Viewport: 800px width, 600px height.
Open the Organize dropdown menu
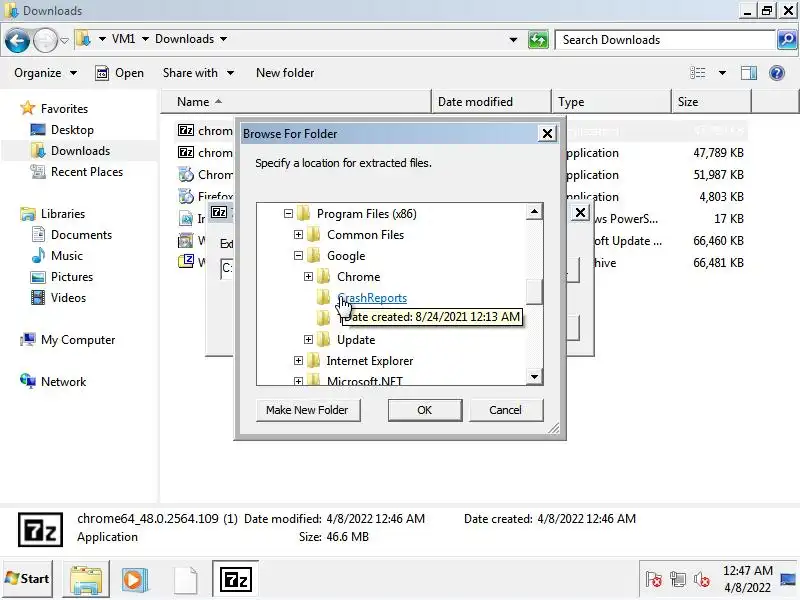[x=46, y=73]
